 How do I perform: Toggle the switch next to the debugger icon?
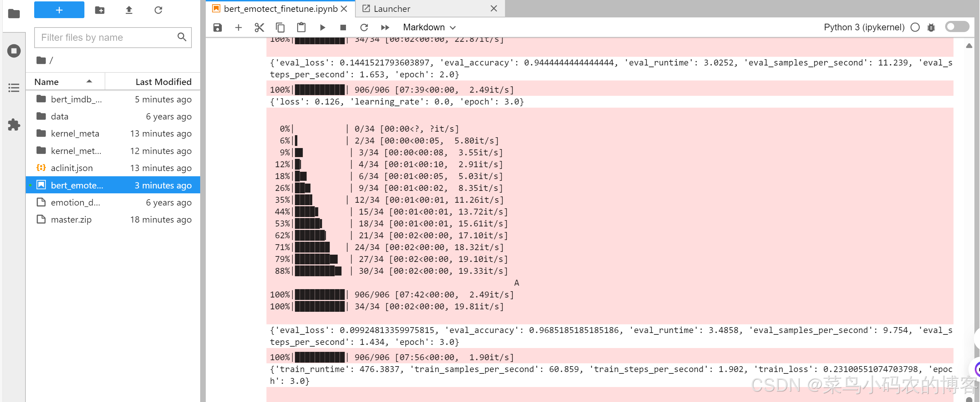pyautogui.click(x=956, y=27)
